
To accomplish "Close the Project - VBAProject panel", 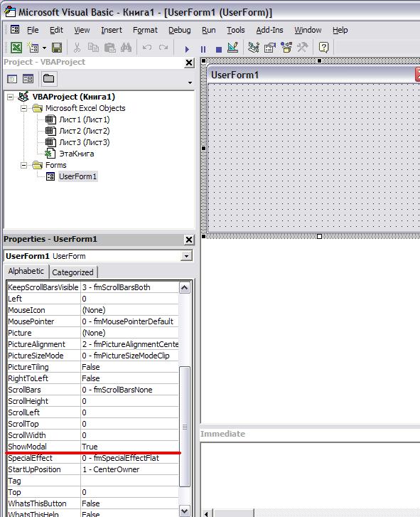I will tap(189, 63).
